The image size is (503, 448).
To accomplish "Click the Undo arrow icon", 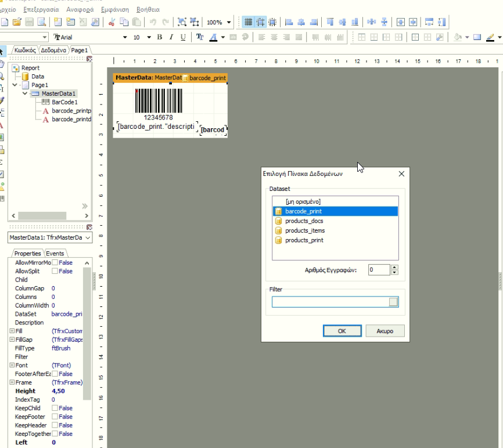I will click(x=153, y=22).
